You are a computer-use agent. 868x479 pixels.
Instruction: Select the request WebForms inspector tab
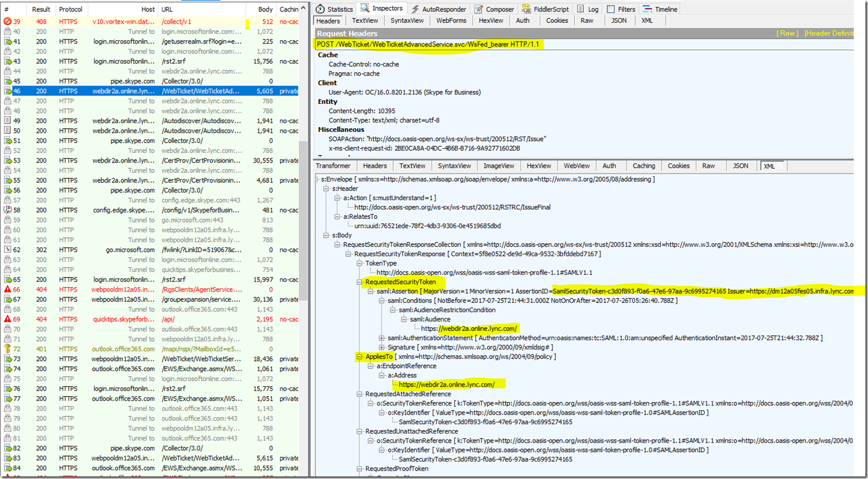(x=451, y=20)
